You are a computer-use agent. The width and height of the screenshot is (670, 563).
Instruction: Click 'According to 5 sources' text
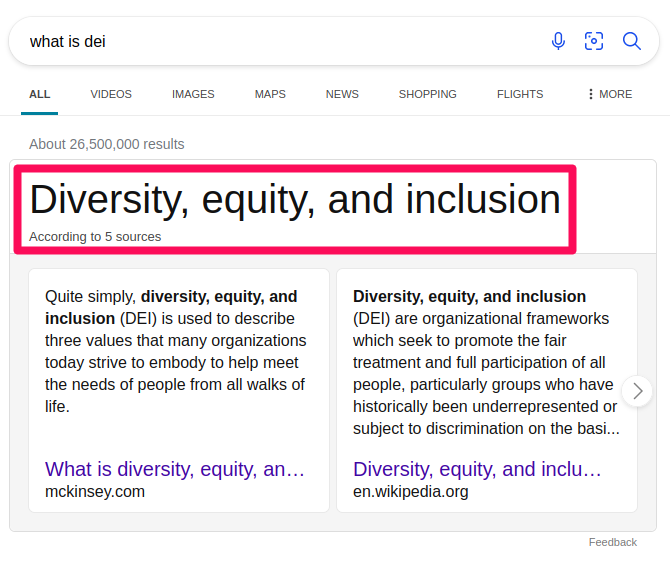pos(95,237)
